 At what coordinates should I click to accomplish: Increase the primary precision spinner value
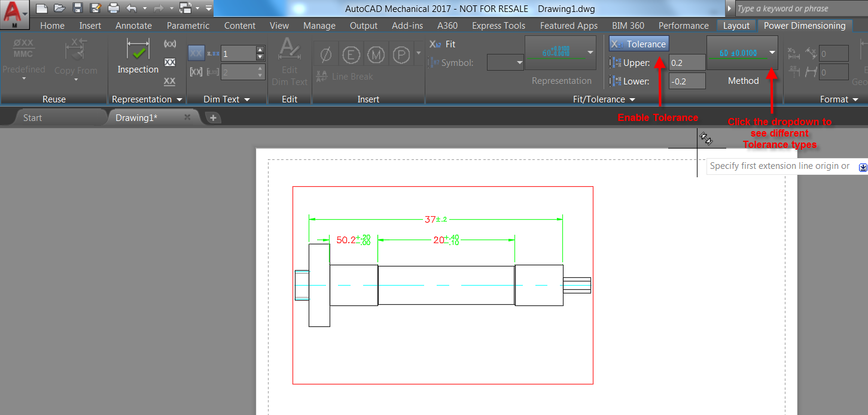point(260,50)
